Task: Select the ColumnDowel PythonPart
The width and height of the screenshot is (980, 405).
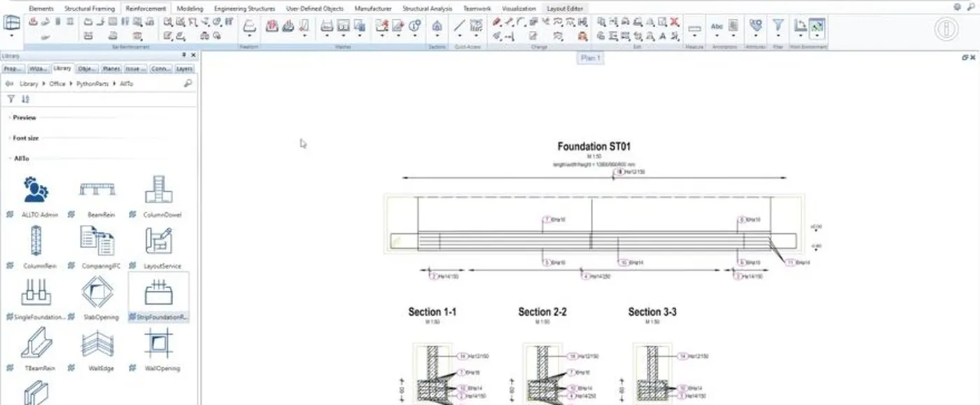Action: (x=158, y=195)
